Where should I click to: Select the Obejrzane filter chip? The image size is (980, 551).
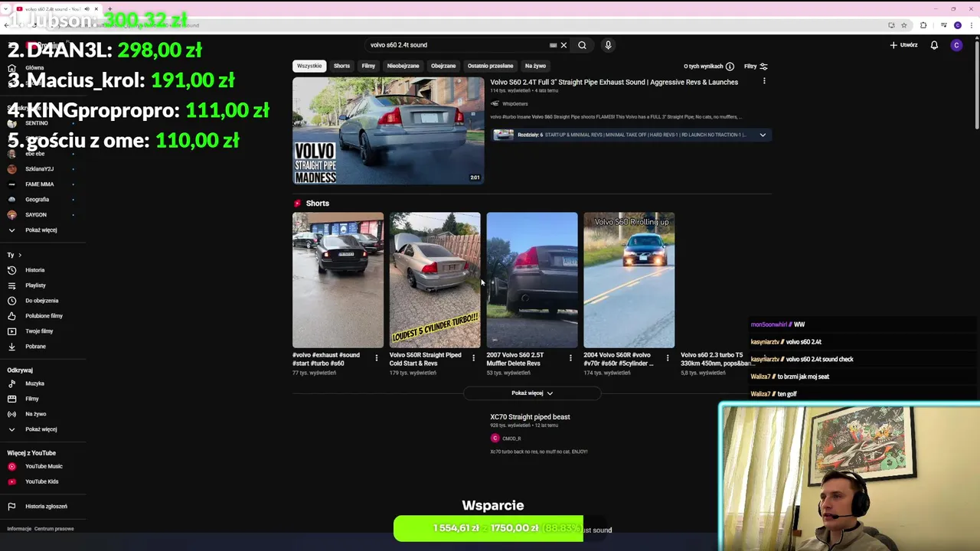(x=443, y=66)
